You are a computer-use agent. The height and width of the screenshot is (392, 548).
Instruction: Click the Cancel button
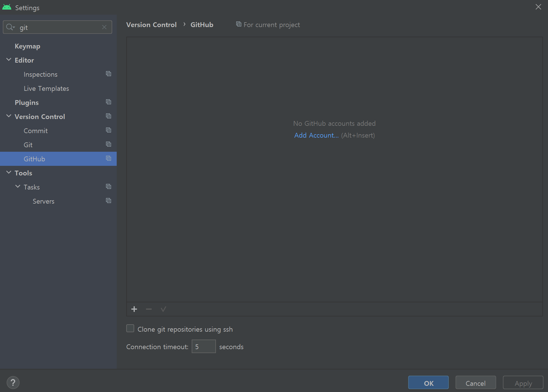[476, 383]
